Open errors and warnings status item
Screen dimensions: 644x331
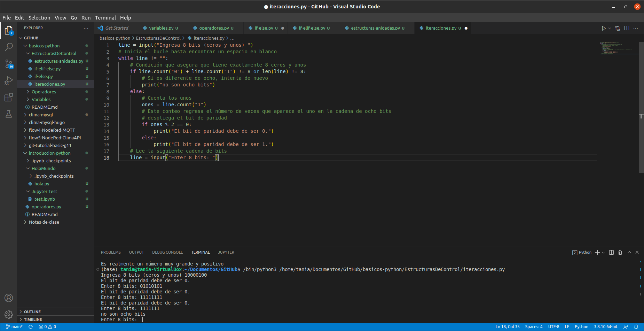(x=47, y=327)
